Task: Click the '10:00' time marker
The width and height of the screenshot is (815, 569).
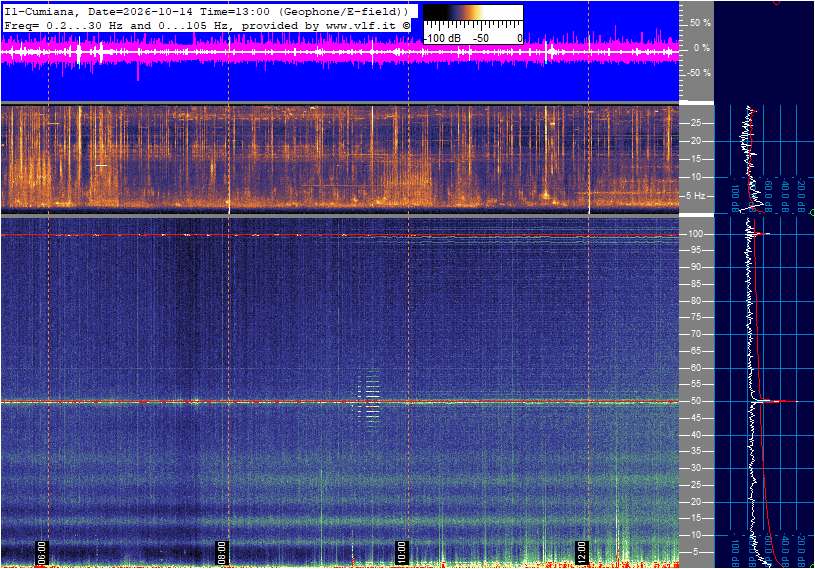Action: click(x=401, y=552)
